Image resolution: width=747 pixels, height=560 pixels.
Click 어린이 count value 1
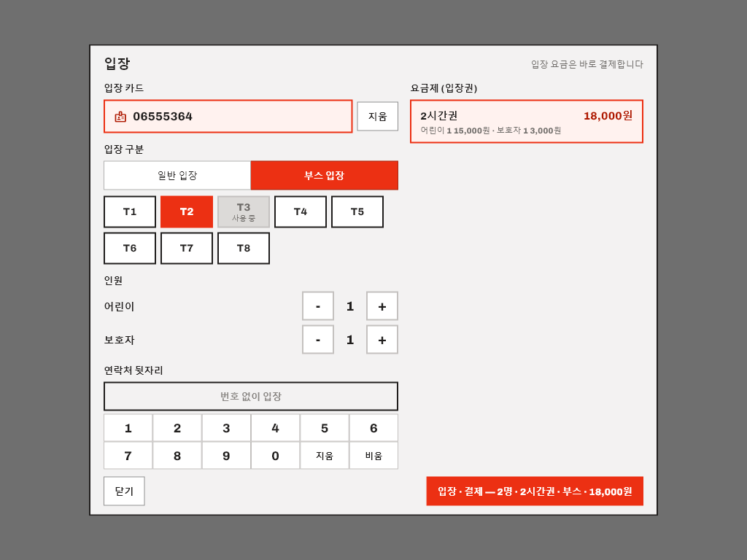350,306
